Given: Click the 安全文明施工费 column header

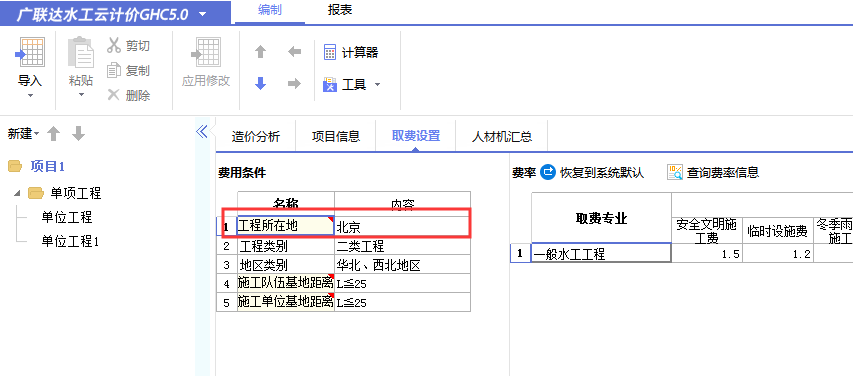Looking at the screenshot, I should click(x=707, y=231).
